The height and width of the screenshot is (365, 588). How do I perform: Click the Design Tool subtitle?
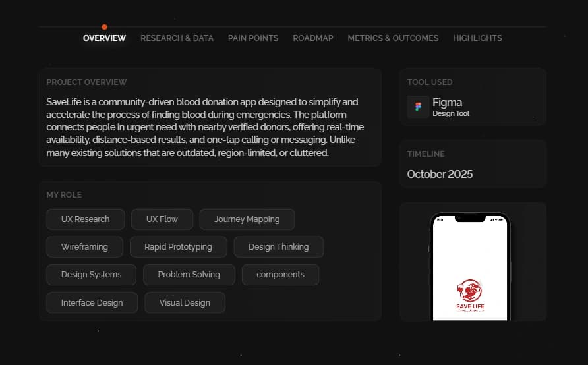pos(451,113)
